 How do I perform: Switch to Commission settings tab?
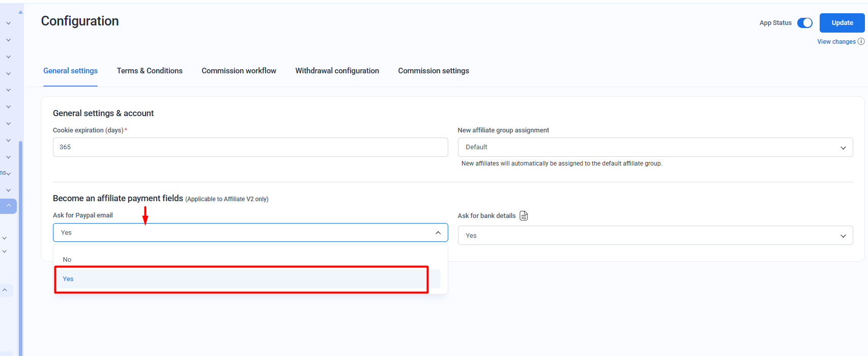pyautogui.click(x=433, y=71)
